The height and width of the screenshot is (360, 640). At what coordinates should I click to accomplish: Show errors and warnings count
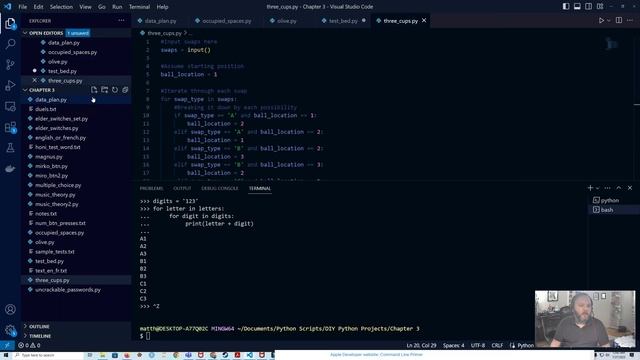(29, 345)
